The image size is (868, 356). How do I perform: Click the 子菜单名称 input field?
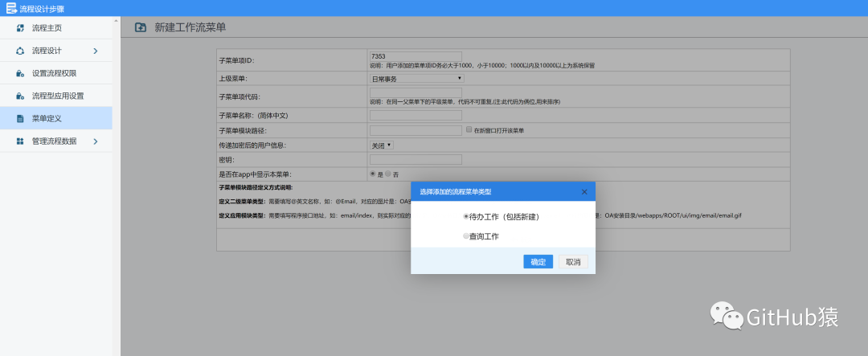[416, 115]
